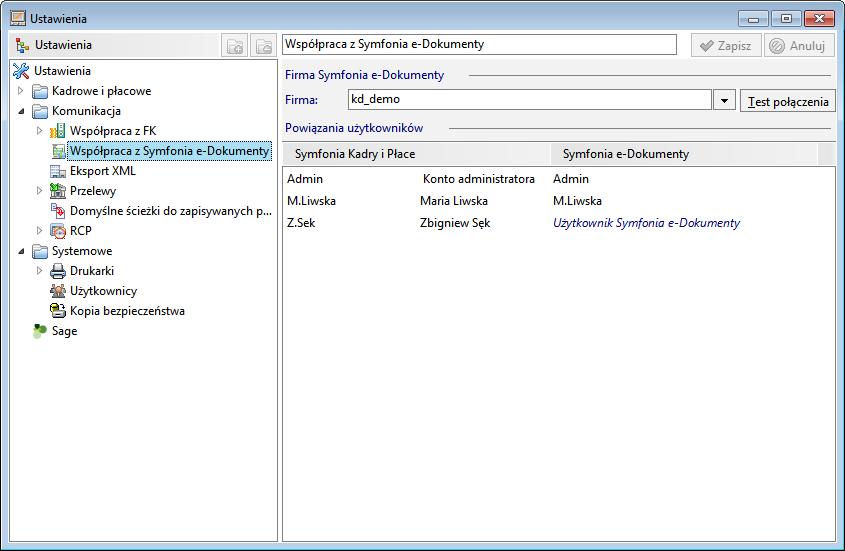845x551 pixels.
Task: Click the Sage logo icon
Action: pyautogui.click(x=40, y=331)
